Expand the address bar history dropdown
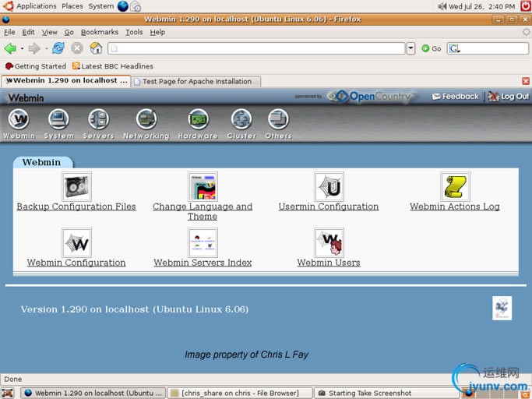The image size is (532, 399). coord(410,48)
